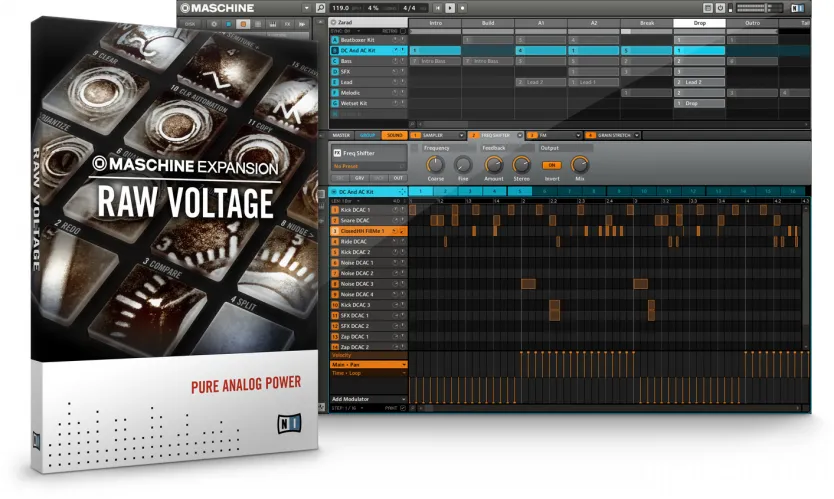Viewport: 834px width, 499px height.
Task: Adjust the Coarse frequency knob
Action: click(434, 164)
